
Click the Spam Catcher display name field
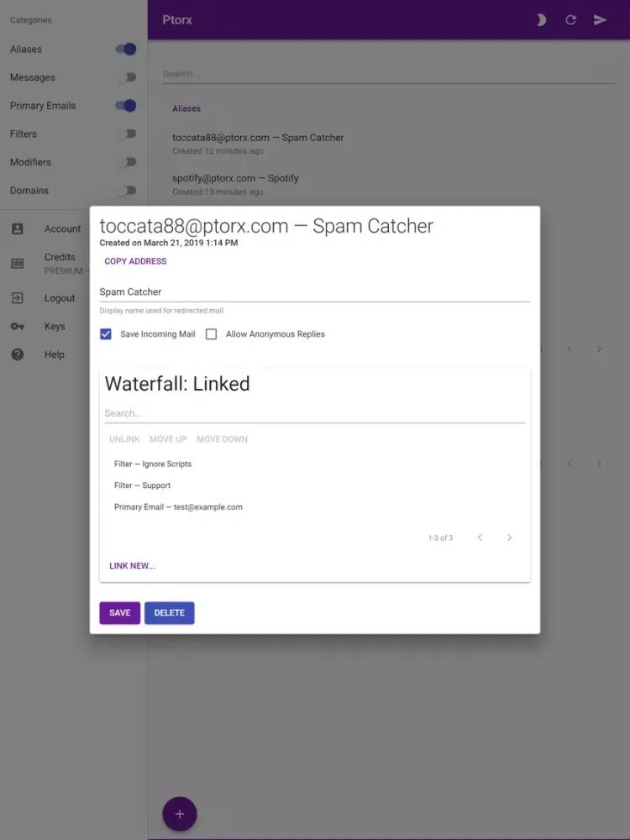click(x=315, y=292)
